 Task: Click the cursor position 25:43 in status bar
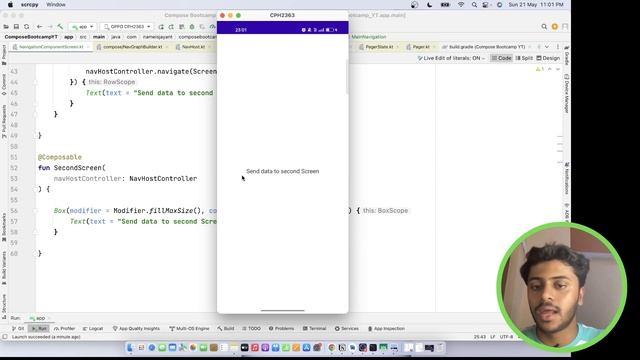click(480, 337)
